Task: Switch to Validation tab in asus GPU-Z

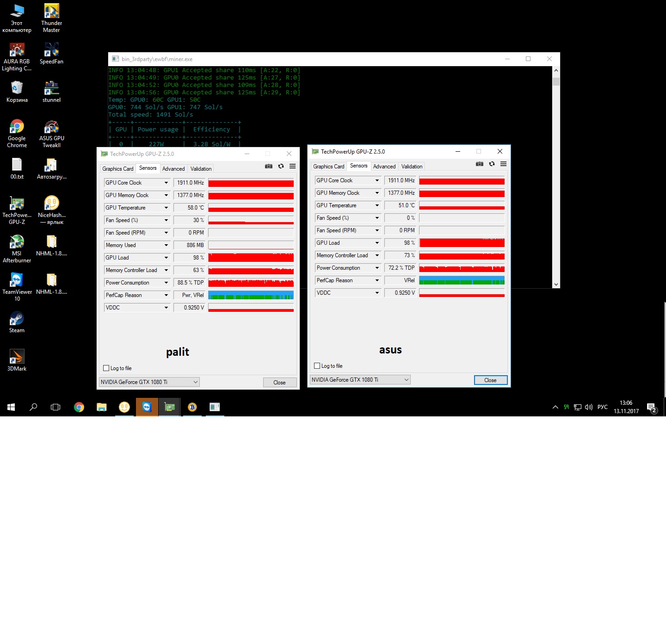Action: pos(412,167)
